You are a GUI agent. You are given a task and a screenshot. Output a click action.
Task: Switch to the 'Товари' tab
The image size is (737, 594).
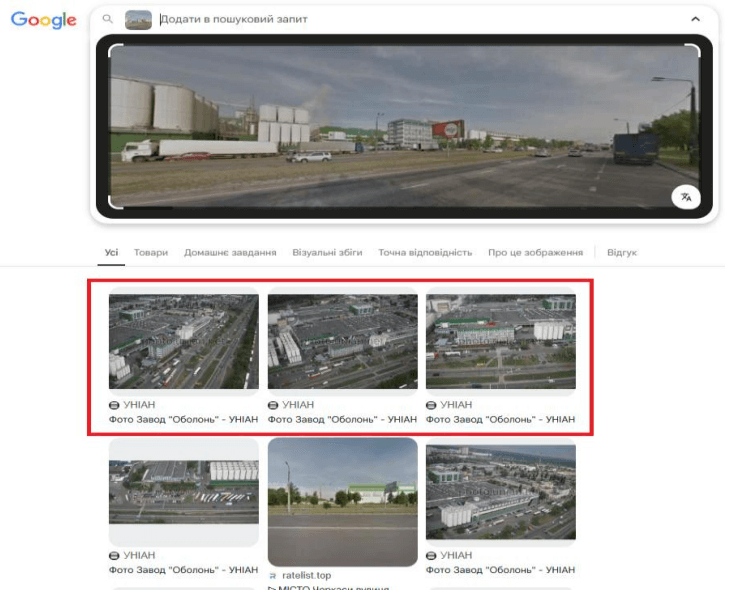click(x=151, y=252)
